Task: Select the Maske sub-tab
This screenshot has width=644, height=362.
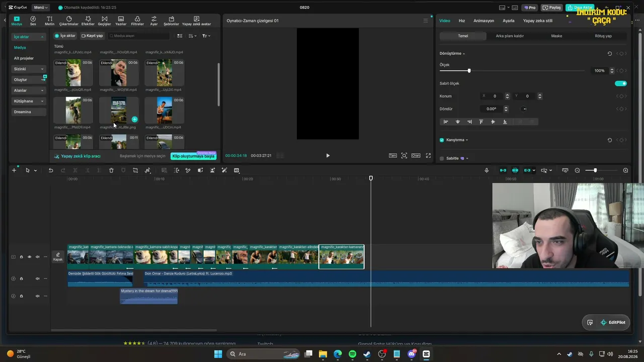Action: click(x=556, y=36)
